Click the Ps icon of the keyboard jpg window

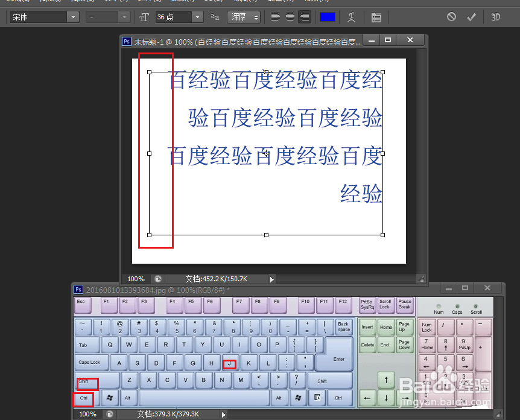(x=78, y=289)
